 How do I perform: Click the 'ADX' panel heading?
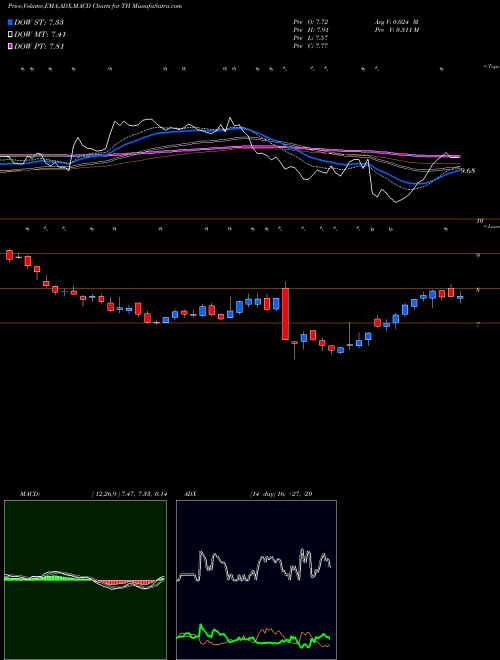(191, 494)
